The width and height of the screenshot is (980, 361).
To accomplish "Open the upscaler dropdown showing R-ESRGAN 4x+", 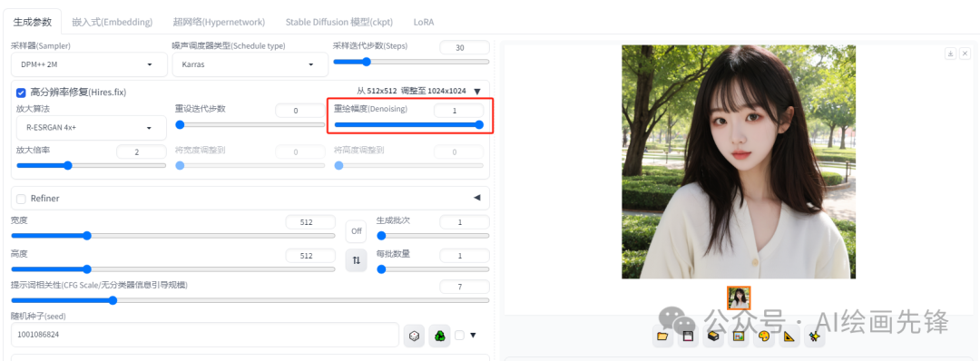I will click(x=92, y=127).
